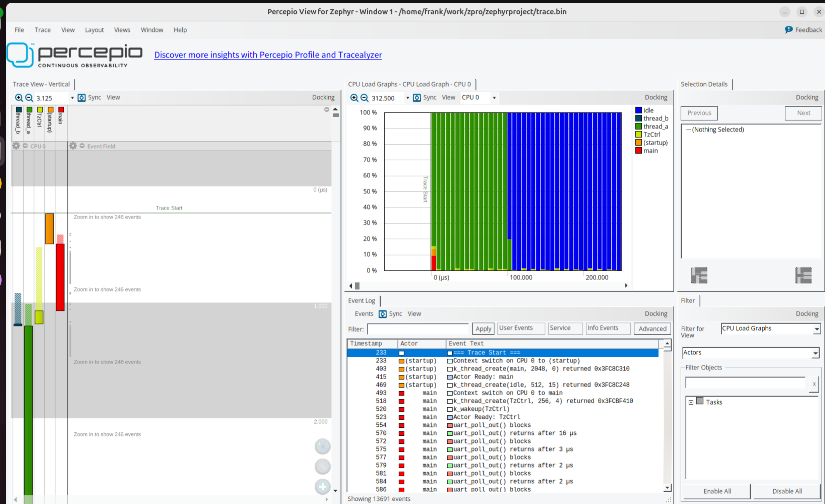Screen dimensions: 825x504
Task: Expand the Tasks tree node
Action: 691,402
